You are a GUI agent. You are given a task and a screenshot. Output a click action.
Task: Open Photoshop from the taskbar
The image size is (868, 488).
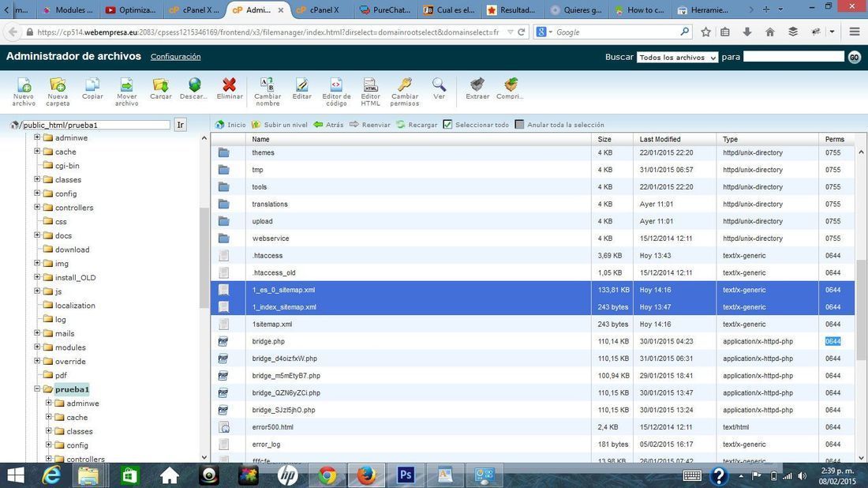406,475
